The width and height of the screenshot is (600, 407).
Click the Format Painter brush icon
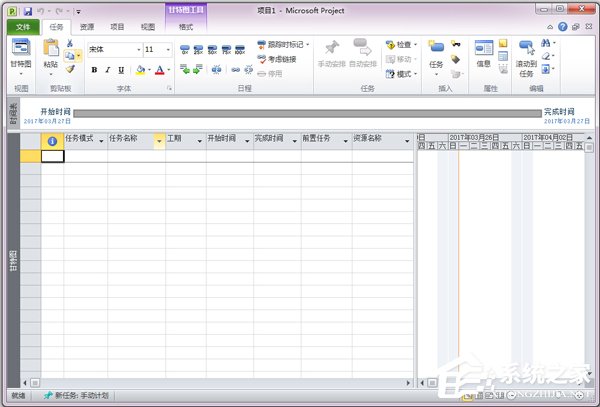click(x=70, y=69)
